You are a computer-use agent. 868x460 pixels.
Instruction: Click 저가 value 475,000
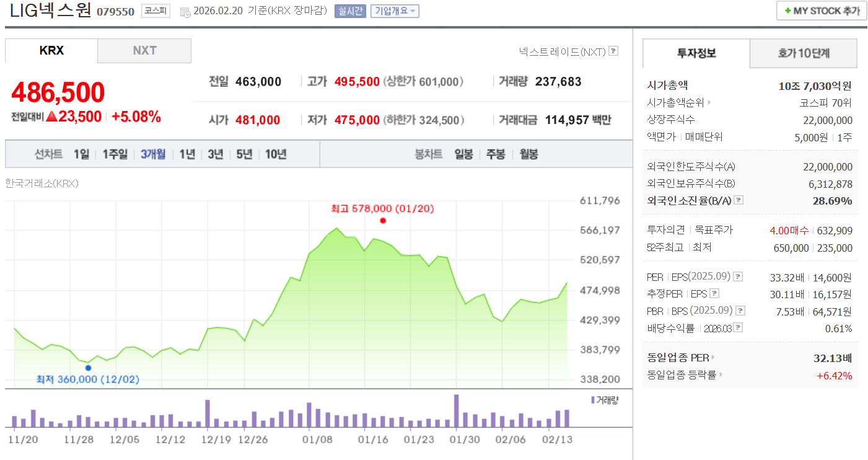[357, 120]
